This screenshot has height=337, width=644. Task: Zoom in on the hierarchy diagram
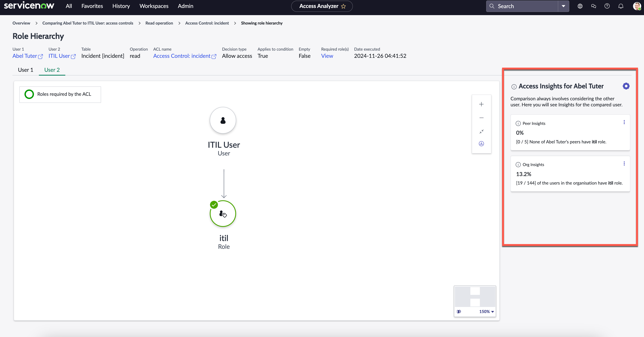coord(481,104)
